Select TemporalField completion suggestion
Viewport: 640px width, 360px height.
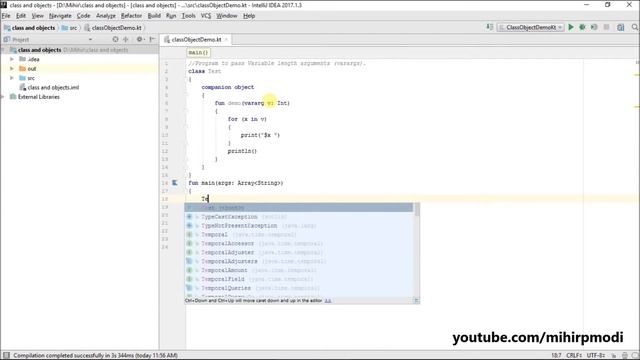(299, 279)
